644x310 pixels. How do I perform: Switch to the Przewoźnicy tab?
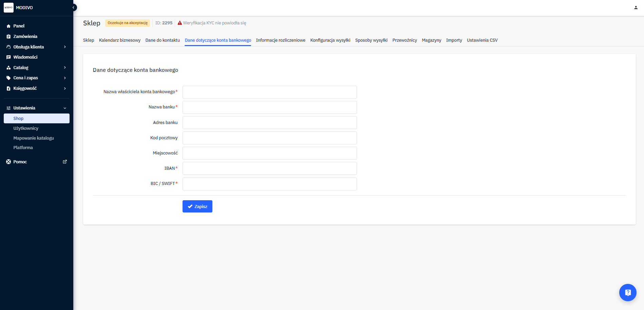pyautogui.click(x=404, y=40)
